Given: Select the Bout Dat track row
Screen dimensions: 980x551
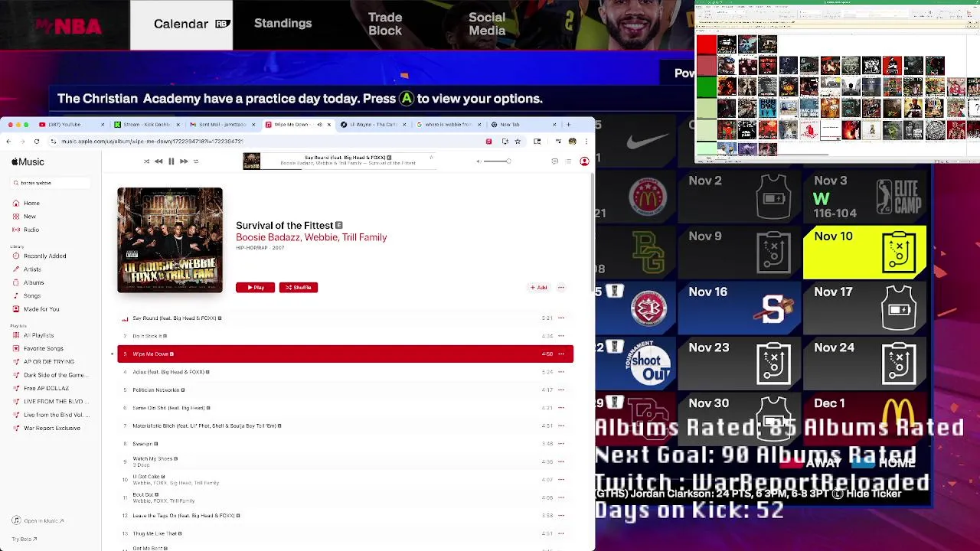Looking at the screenshot, I should tap(345, 497).
